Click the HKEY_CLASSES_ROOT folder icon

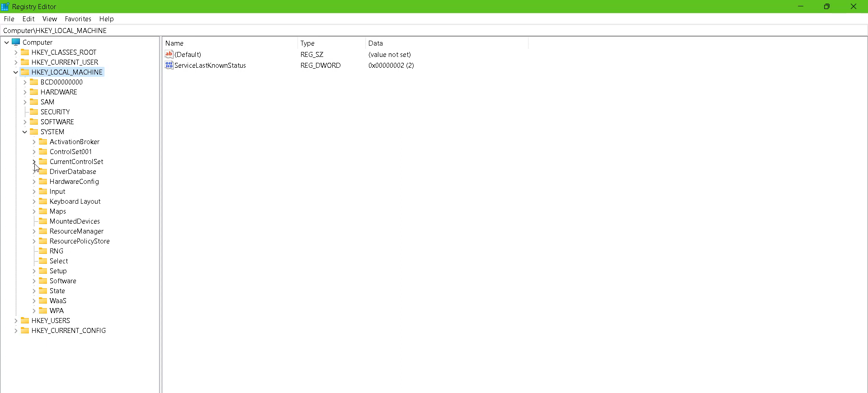click(25, 52)
